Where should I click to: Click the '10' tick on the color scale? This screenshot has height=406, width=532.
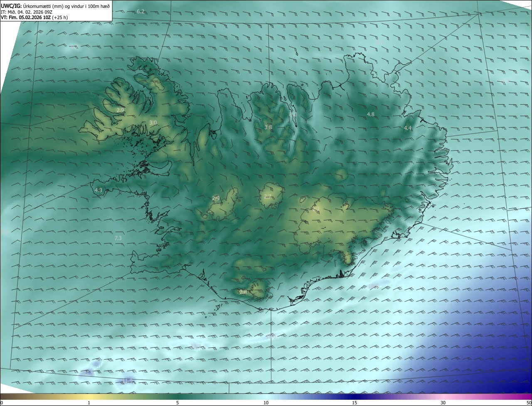266,403
